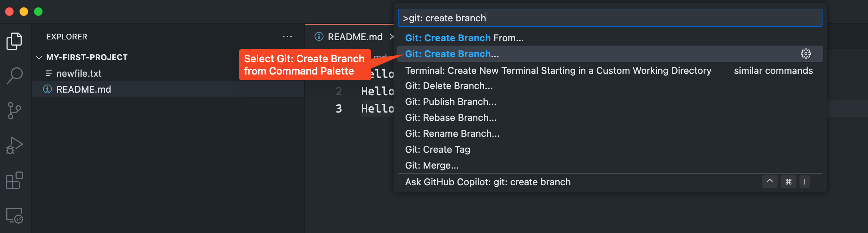Open the Search view in activity bar
868x233 pixels.
click(14, 76)
